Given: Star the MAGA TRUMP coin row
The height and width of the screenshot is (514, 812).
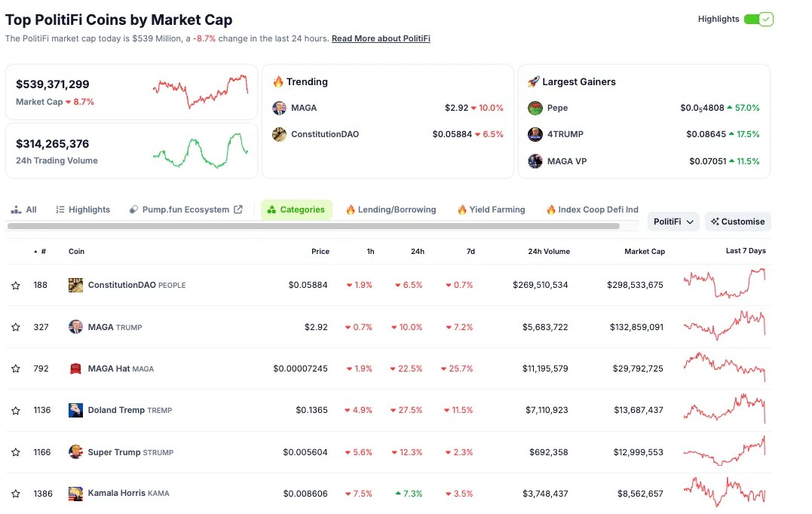Looking at the screenshot, I should click(x=16, y=327).
